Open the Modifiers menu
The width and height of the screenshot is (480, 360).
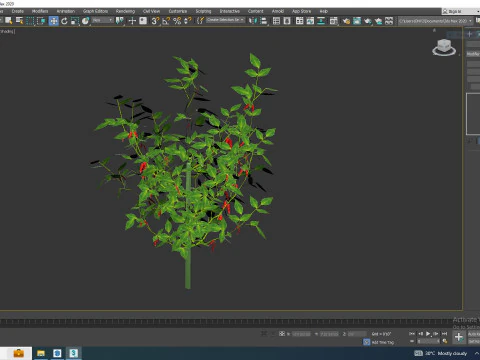coord(40,11)
